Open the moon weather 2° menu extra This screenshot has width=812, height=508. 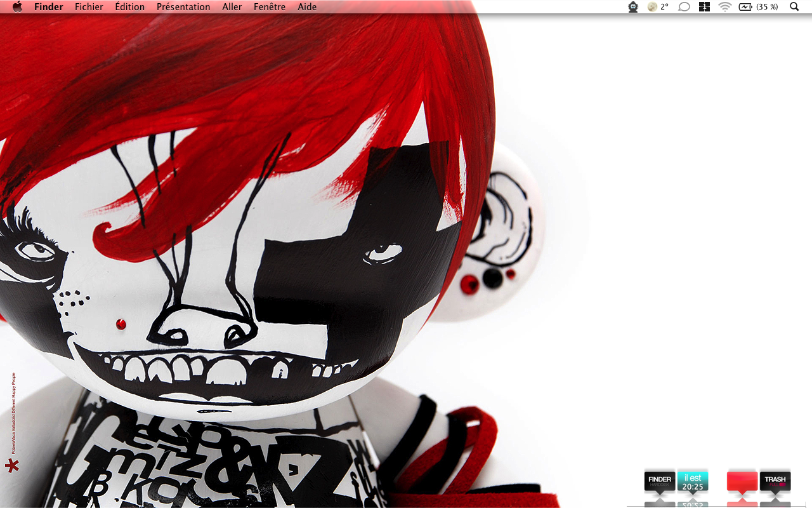(658, 7)
